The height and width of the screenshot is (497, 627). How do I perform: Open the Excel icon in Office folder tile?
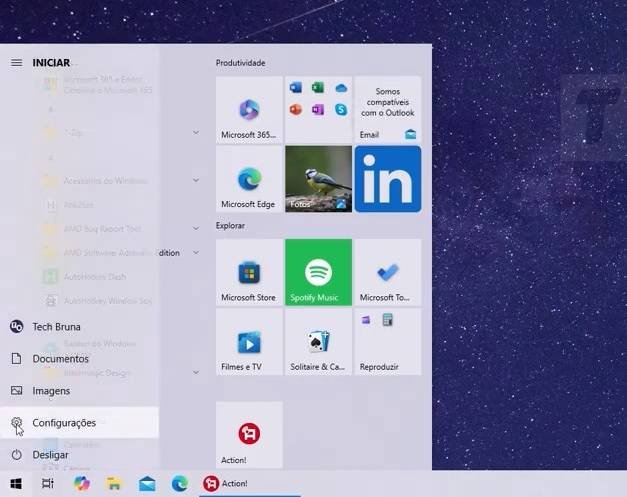[x=318, y=88]
